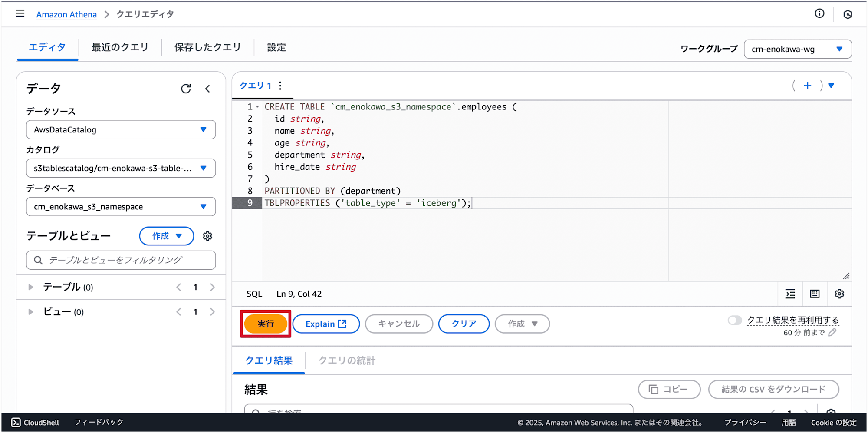Screen dimensions: 868x433
Task: Open テーブルとビュー gear settings
Action: click(207, 236)
